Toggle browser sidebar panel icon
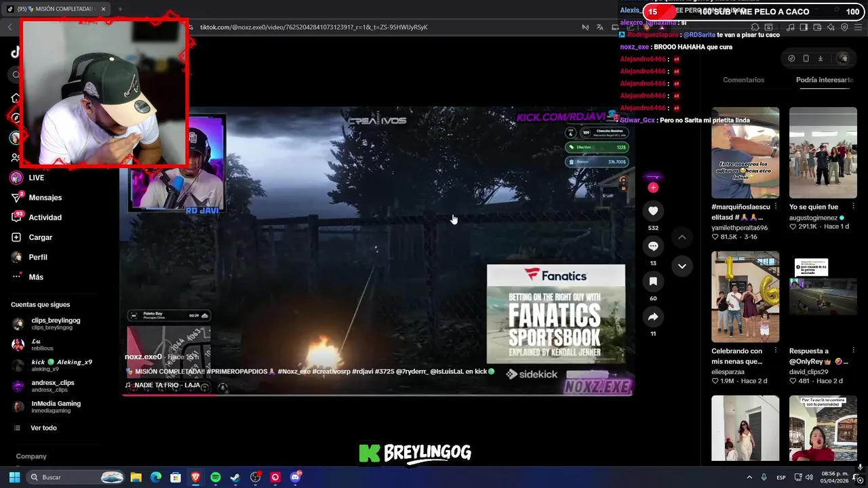Image resolution: width=868 pixels, height=488 pixels. 804,27
